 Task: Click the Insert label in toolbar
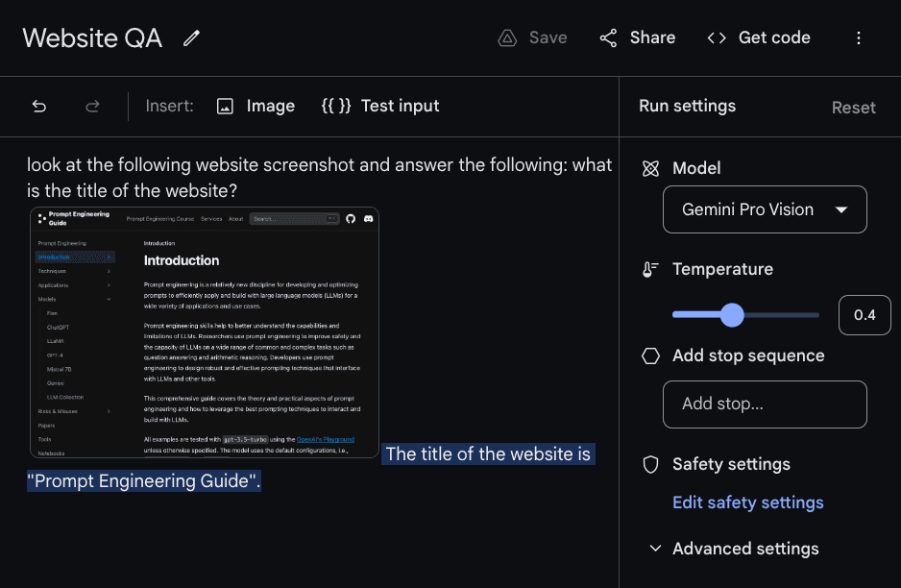169,106
